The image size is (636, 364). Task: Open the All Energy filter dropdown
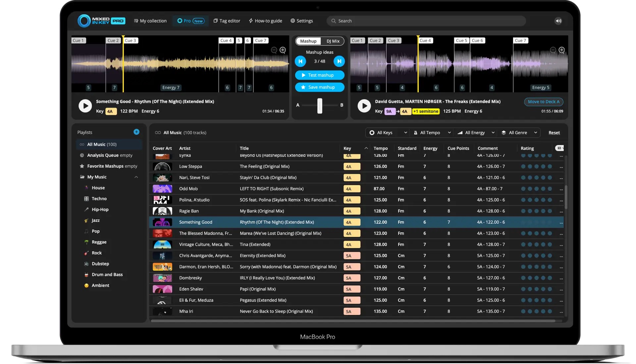[x=476, y=133]
